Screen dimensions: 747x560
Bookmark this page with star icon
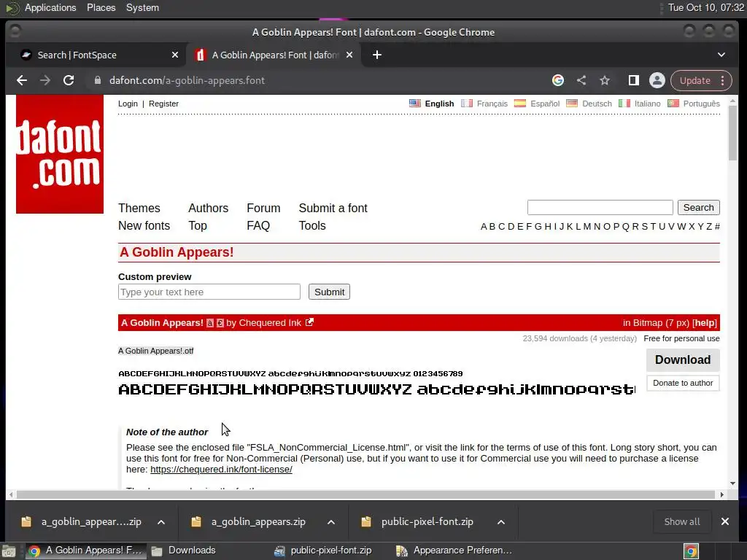point(605,80)
